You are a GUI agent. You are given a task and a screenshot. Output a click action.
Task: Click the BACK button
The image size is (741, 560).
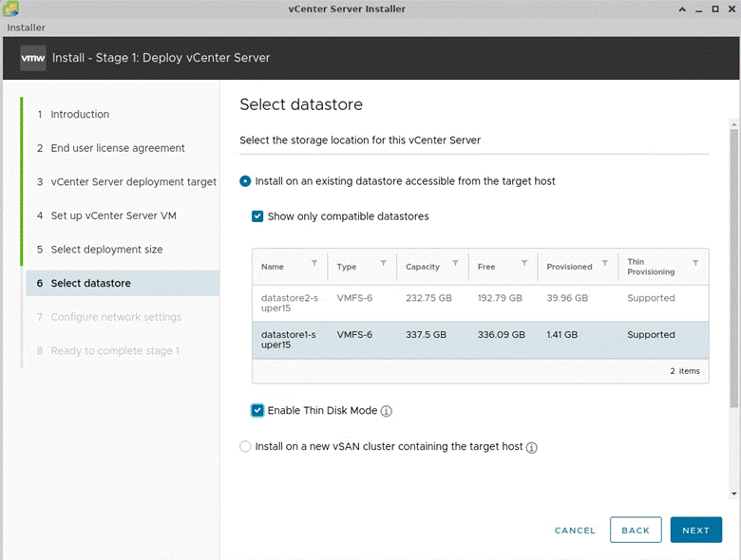[636, 530]
